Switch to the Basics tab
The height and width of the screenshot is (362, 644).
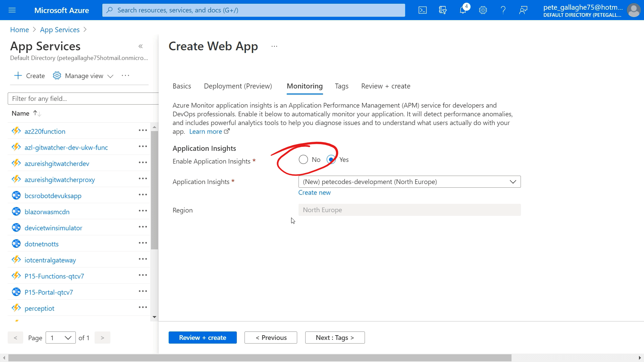182,86
